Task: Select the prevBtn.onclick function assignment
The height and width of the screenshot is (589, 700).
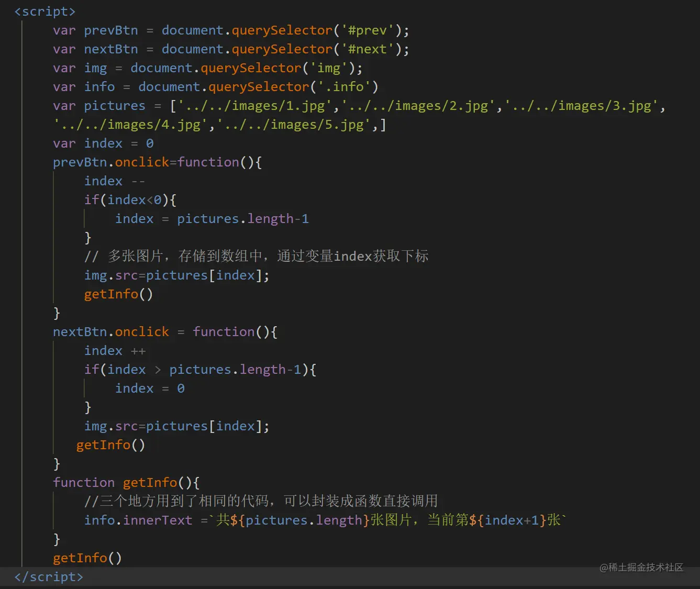Action: [157, 162]
